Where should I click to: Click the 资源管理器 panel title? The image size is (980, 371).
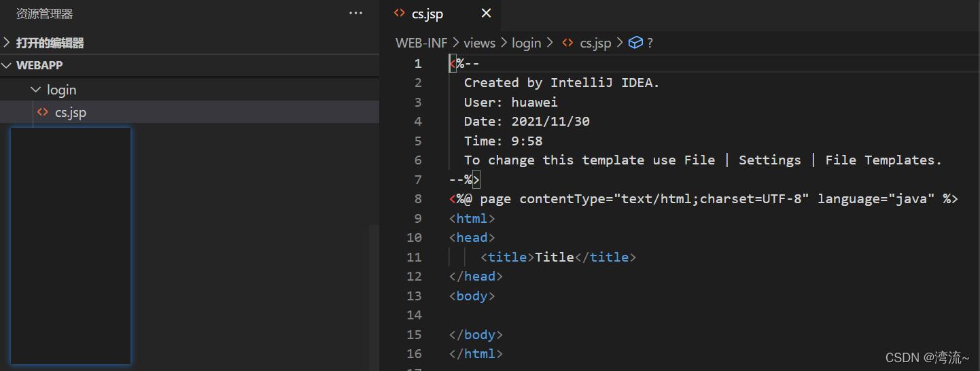point(44,14)
